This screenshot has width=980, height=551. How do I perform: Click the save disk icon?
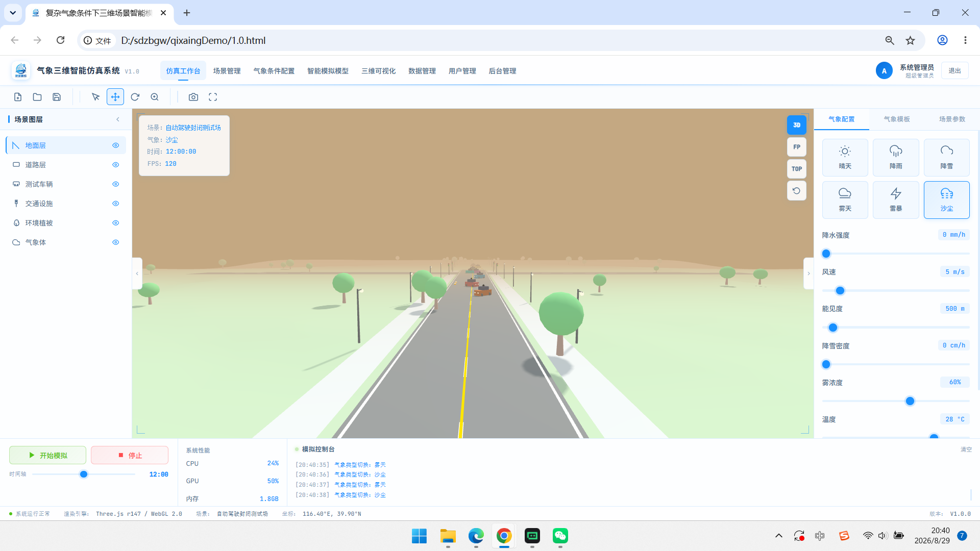click(57, 97)
